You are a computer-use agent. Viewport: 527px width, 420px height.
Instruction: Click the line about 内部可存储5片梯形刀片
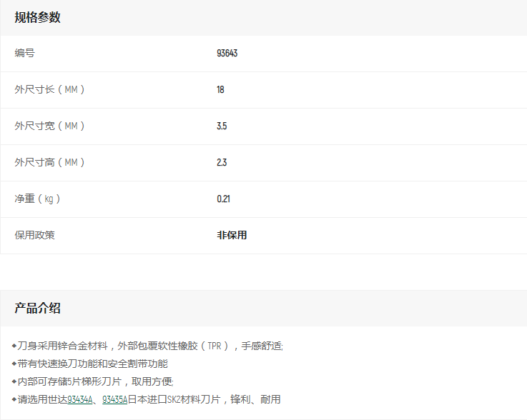(92, 381)
